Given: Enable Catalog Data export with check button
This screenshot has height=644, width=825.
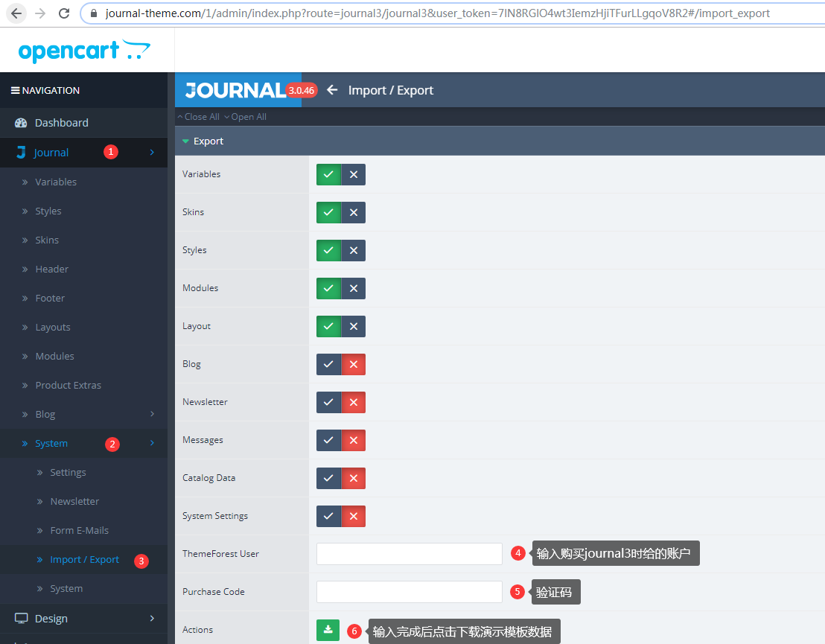Looking at the screenshot, I should pos(328,478).
